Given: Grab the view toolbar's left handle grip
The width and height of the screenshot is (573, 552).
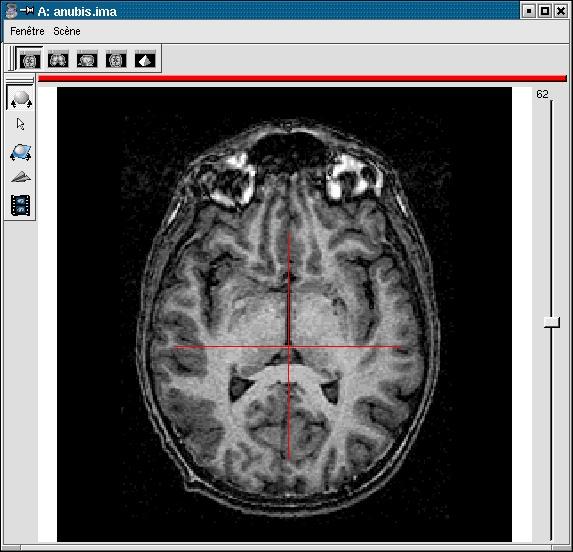Looking at the screenshot, I should click(12, 58).
